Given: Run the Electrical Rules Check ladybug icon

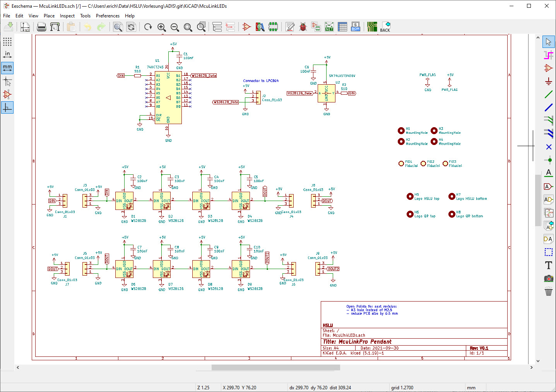Looking at the screenshot, I should 303,27.
